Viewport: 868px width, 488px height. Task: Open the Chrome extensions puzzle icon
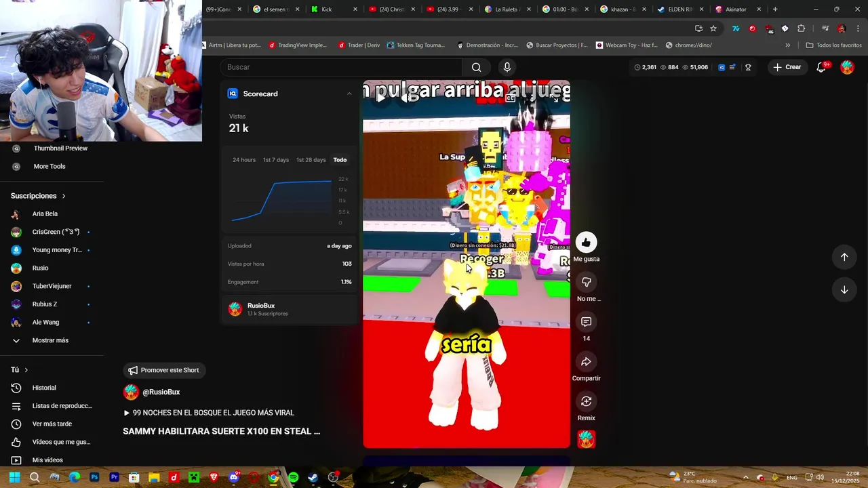pos(801,28)
